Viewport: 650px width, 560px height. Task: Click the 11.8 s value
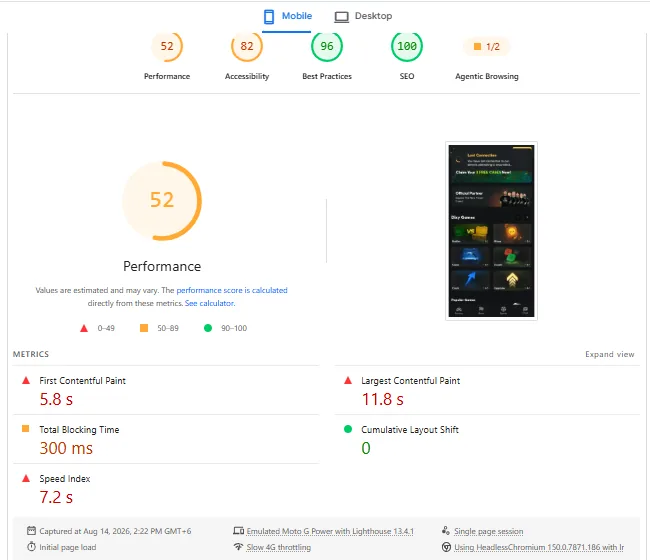[x=383, y=399]
